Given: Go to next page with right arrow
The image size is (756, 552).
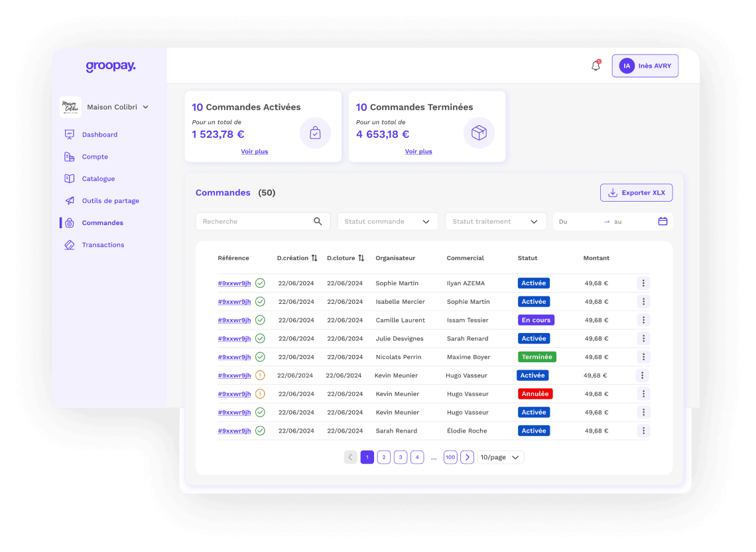Looking at the screenshot, I should (467, 457).
